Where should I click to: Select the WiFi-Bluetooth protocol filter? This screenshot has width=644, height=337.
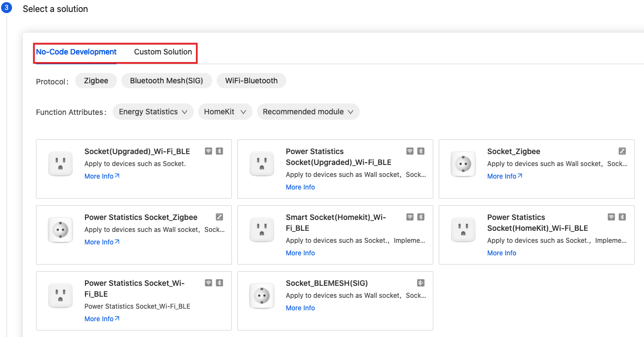[251, 80]
